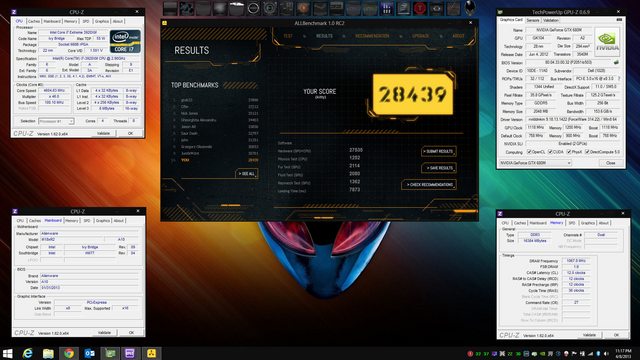
Task: Click the alien head dock icon
Action: (x=470, y=7)
